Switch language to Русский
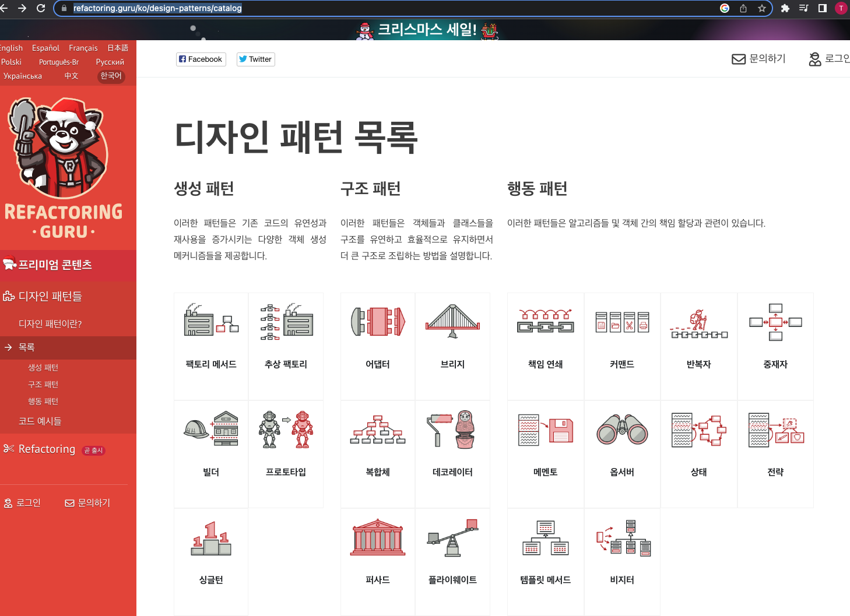 pyautogui.click(x=110, y=62)
